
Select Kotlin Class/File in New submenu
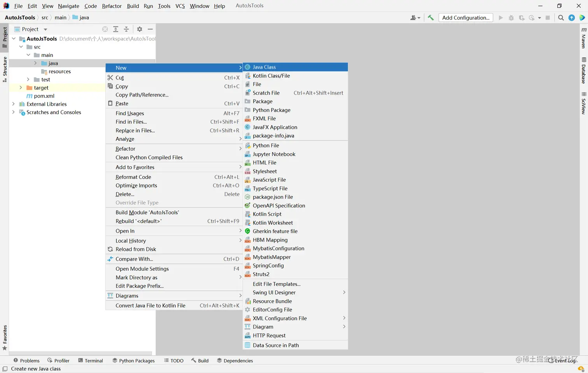tap(295, 76)
